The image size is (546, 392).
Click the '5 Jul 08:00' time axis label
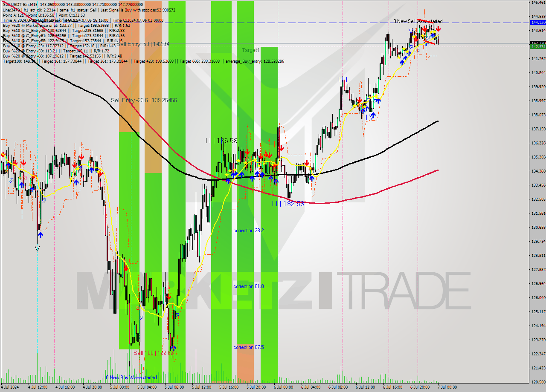coord(174,387)
